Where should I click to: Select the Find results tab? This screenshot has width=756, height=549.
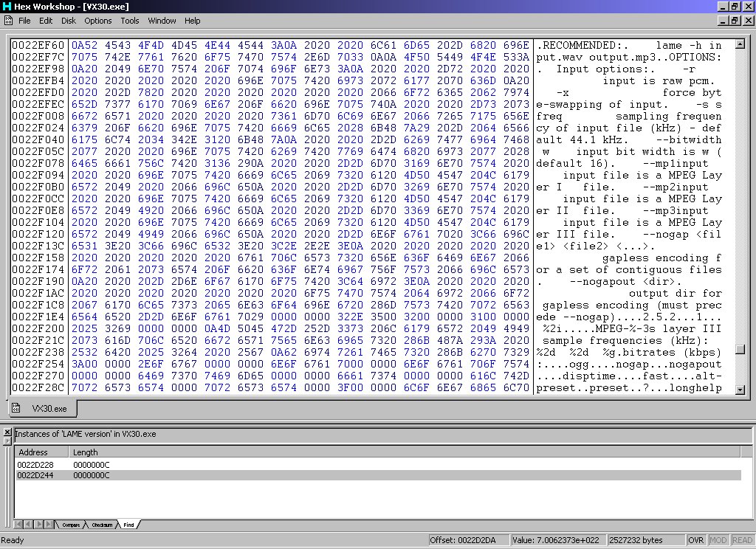click(128, 525)
